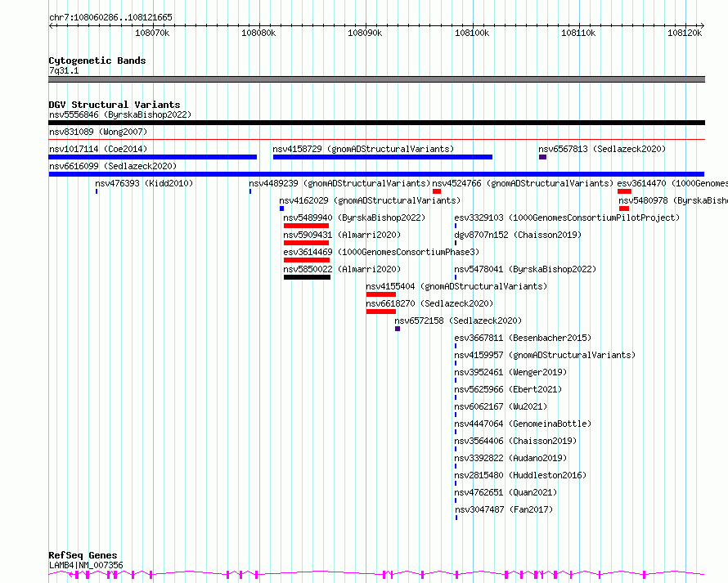
Task: Click nsv476393 (Kidd2010) label
Action: (144, 183)
